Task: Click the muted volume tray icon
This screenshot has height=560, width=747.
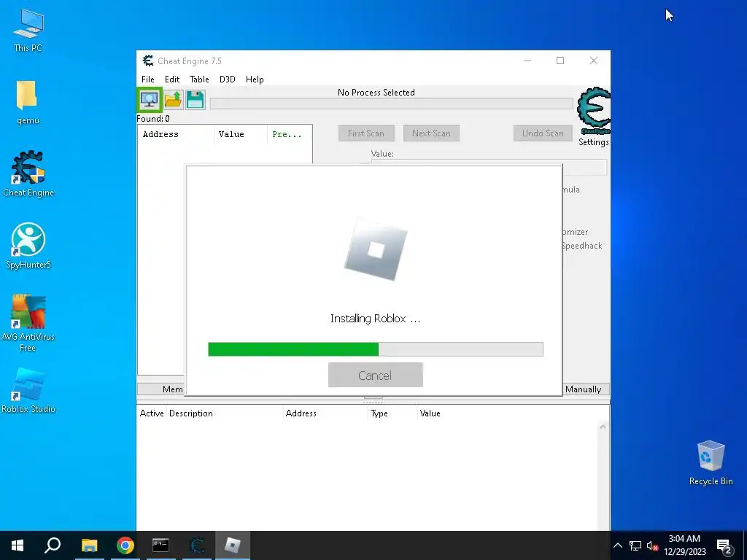Action: [x=652, y=545]
